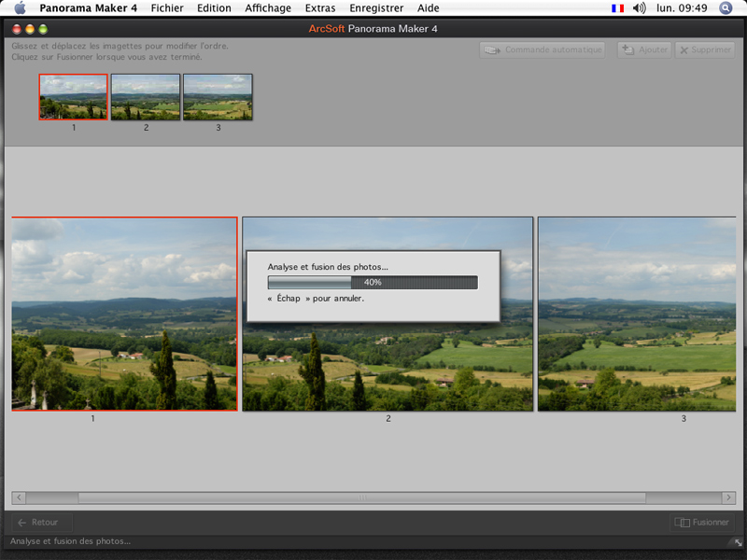Click the Commande automatique button
The image size is (747, 560).
pyautogui.click(x=543, y=50)
